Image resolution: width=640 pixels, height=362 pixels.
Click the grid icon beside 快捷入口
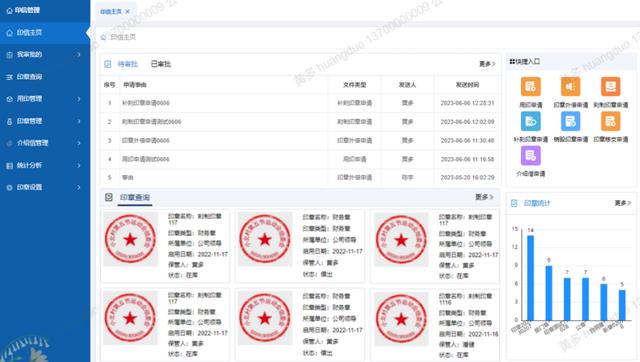pos(512,62)
